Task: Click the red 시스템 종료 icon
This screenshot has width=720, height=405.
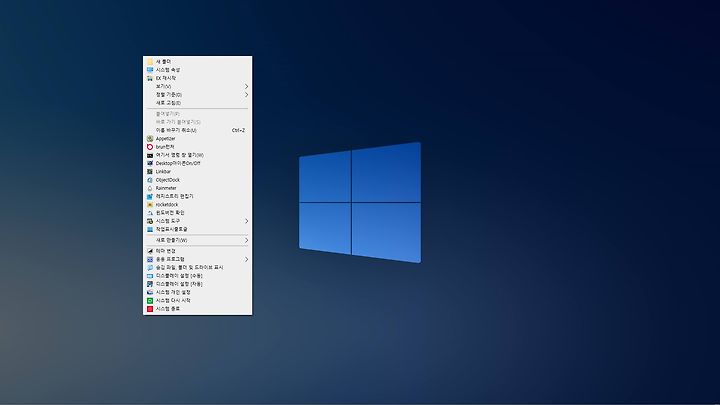Action: pos(150,309)
